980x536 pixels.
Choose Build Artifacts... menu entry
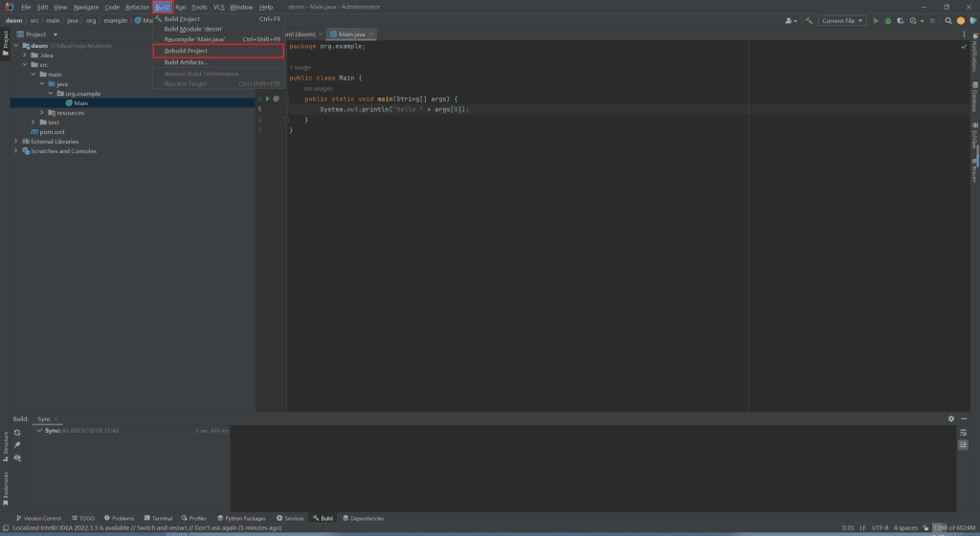click(x=186, y=62)
